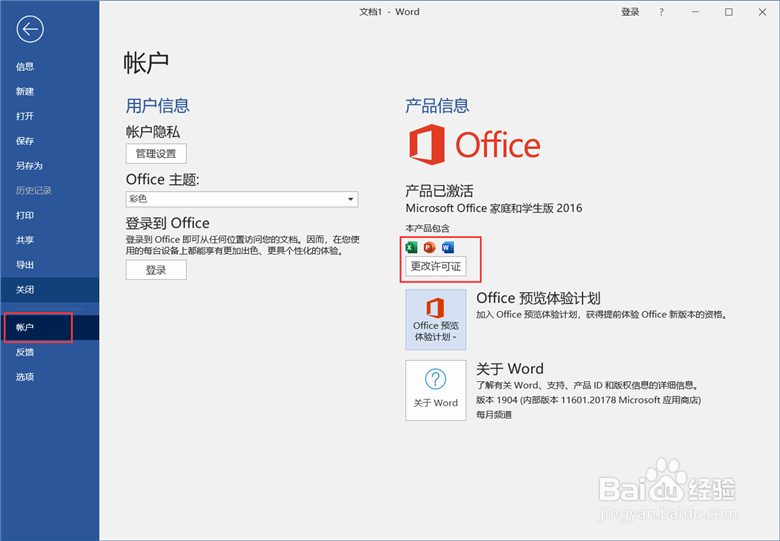The height and width of the screenshot is (541, 780).
Task: Open the 关于 Word question-mark tile
Action: (x=436, y=390)
